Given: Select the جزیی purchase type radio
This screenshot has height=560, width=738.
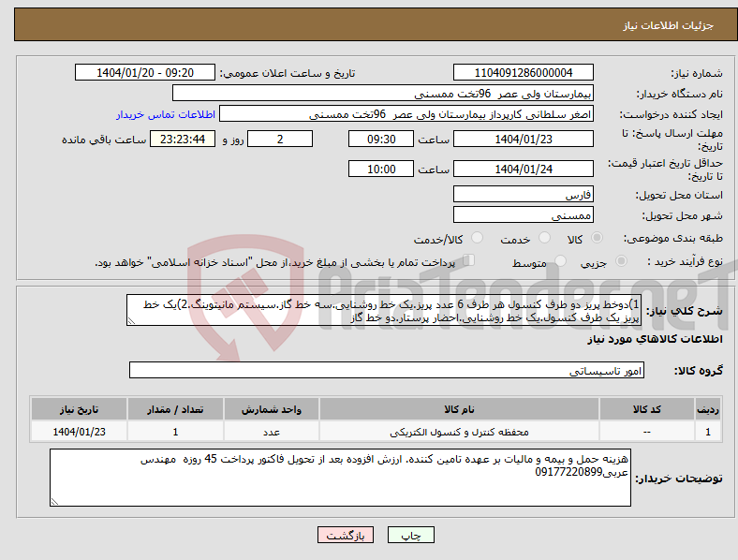Looking at the screenshot, I should pyautogui.click(x=621, y=260).
